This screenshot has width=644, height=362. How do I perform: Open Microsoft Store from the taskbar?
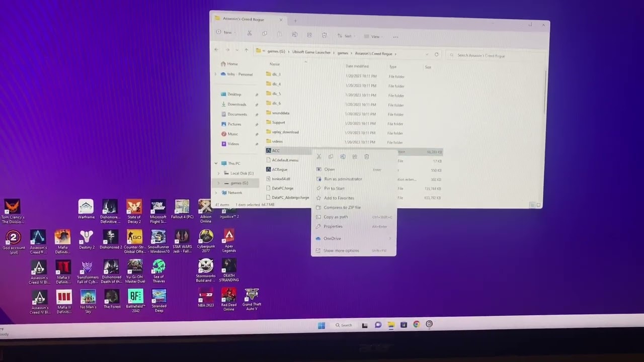(x=404, y=325)
